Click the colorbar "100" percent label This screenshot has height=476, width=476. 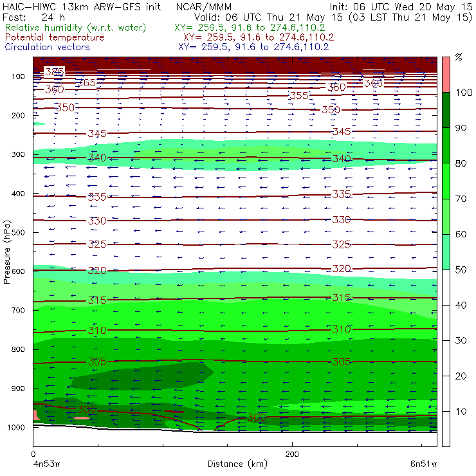464,92
